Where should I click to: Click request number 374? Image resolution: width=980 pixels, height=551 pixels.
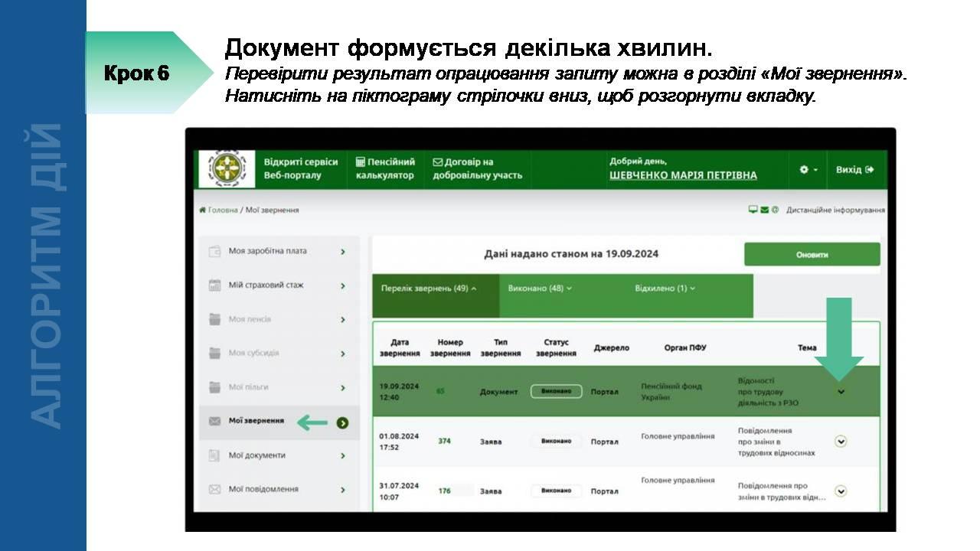[x=444, y=441]
